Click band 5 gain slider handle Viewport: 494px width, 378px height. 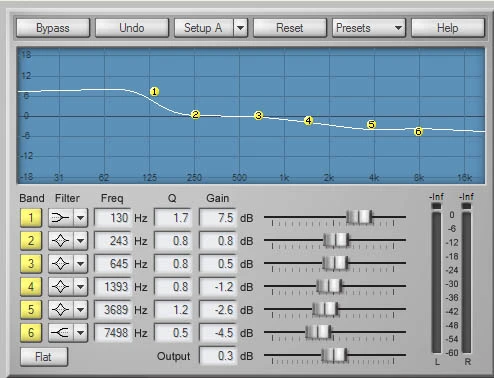[325, 309]
